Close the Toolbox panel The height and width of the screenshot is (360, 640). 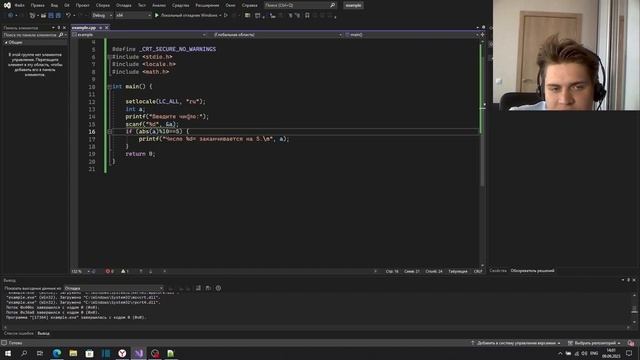coord(64,28)
